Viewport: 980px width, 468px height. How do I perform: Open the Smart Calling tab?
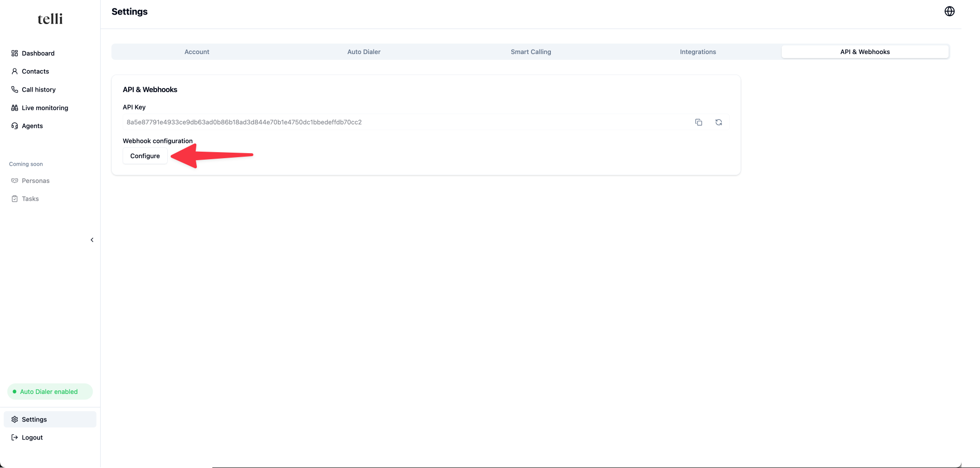coord(531,52)
